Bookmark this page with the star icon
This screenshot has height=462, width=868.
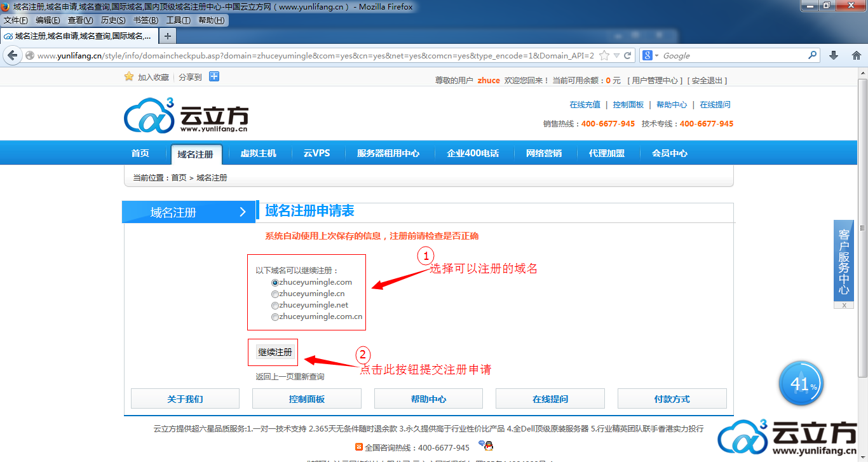[x=604, y=56]
